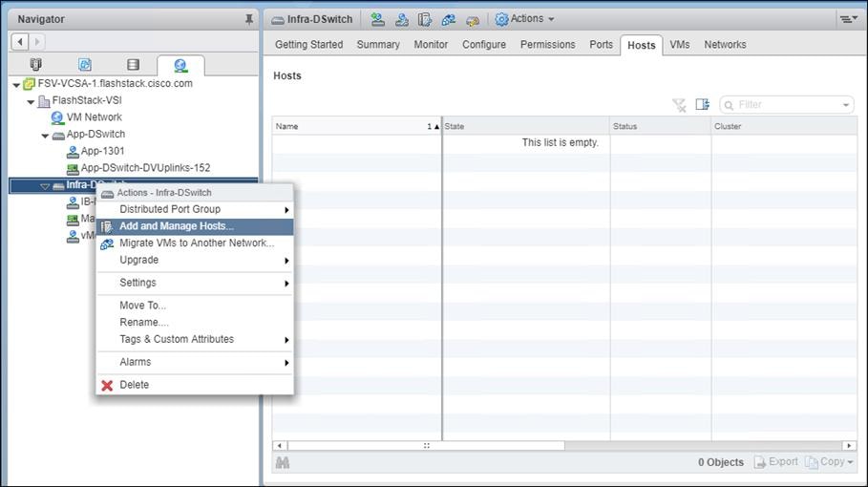Pin the Navigator panel

249,19
